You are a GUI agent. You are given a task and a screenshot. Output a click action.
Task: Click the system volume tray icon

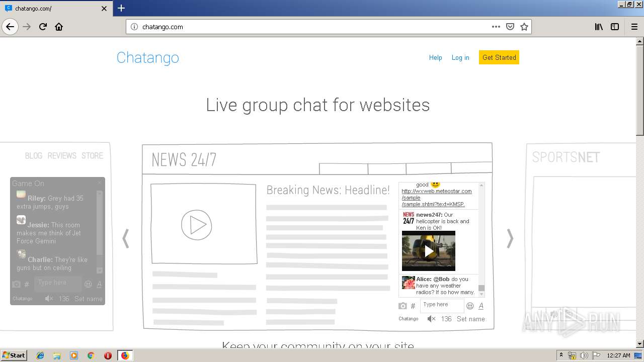click(x=584, y=355)
